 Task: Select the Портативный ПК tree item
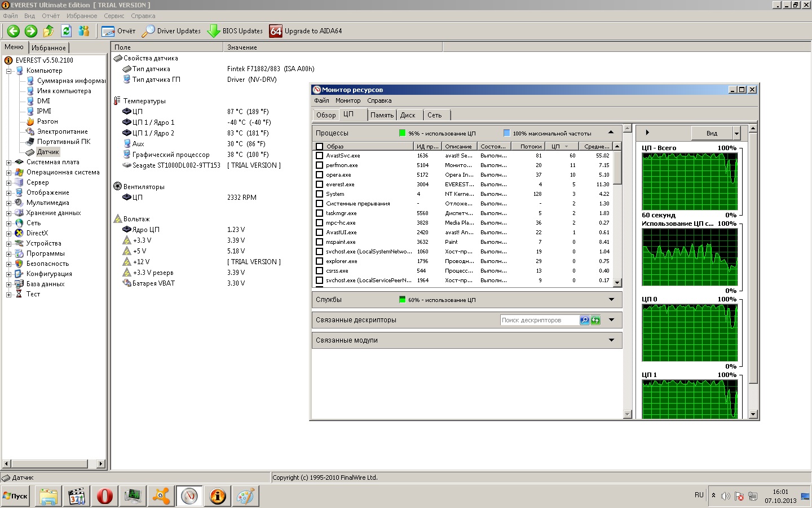click(x=64, y=142)
